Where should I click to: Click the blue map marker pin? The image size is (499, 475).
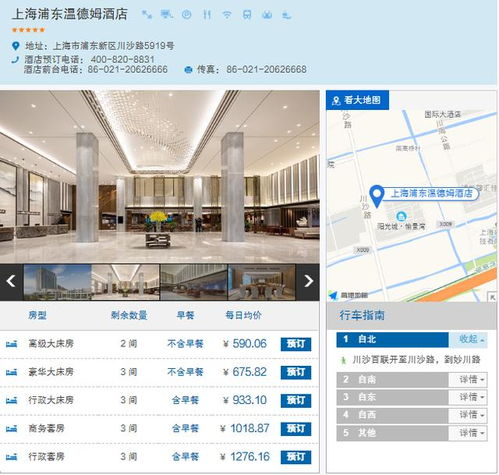[x=377, y=196]
